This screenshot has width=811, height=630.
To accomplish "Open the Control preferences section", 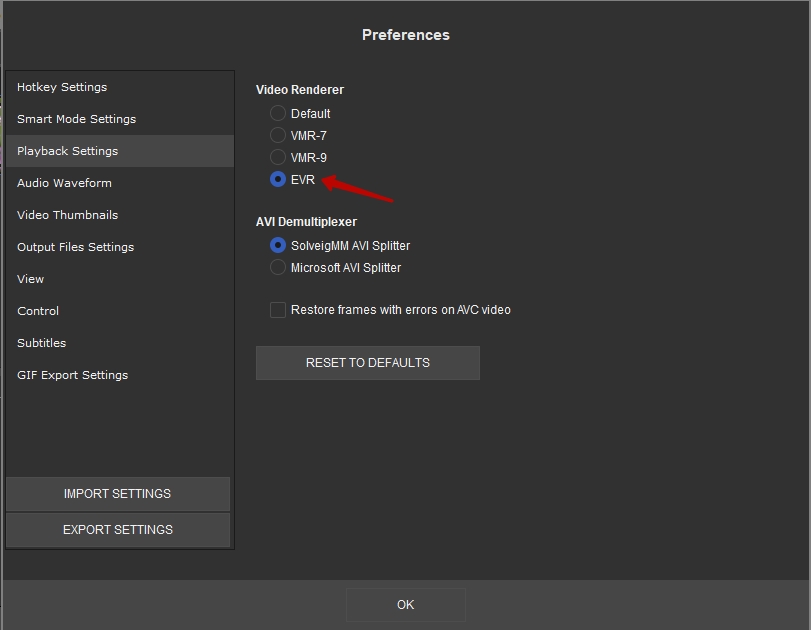I will pos(38,311).
